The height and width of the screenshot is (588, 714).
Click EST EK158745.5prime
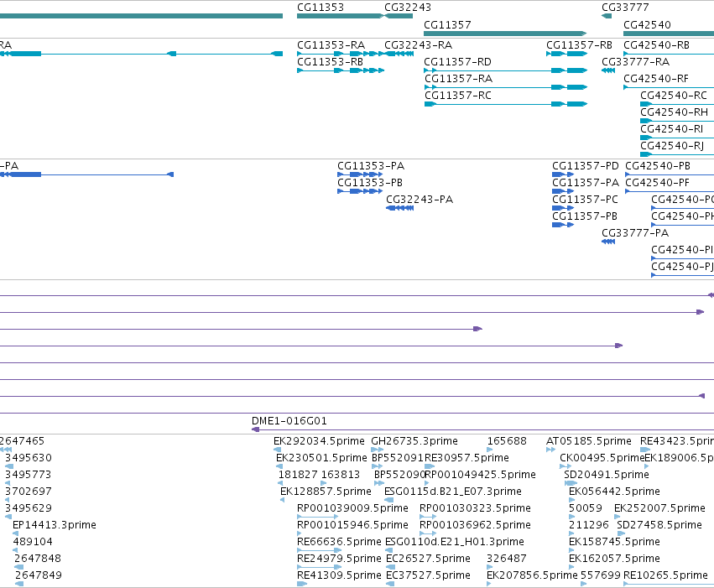(x=571, y=550)
